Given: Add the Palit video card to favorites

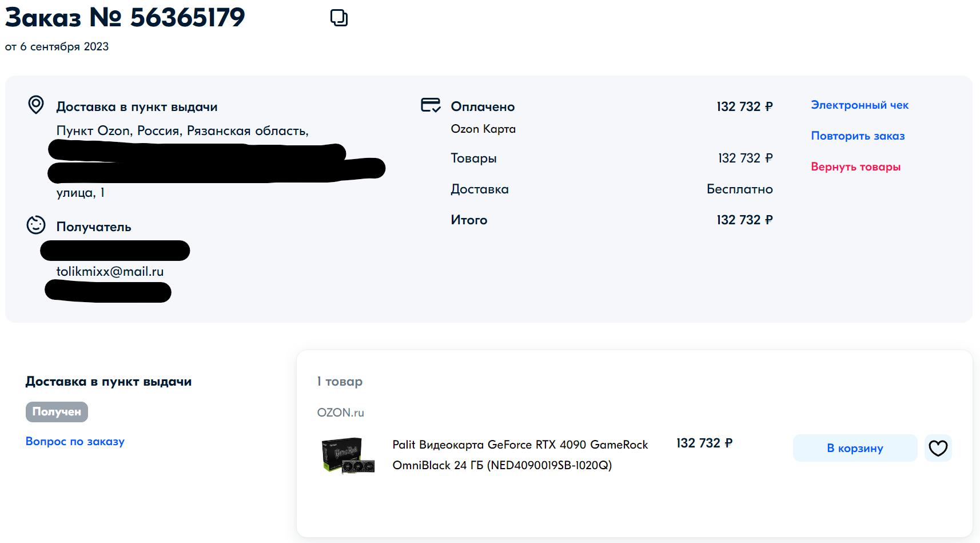Looking at the screenshot, I should (938, 448).
